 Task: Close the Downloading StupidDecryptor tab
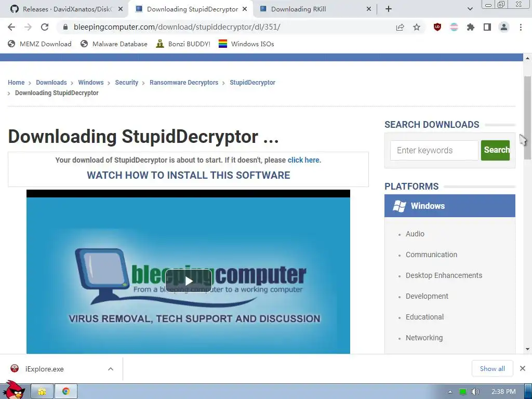click(x=245, y=9)
